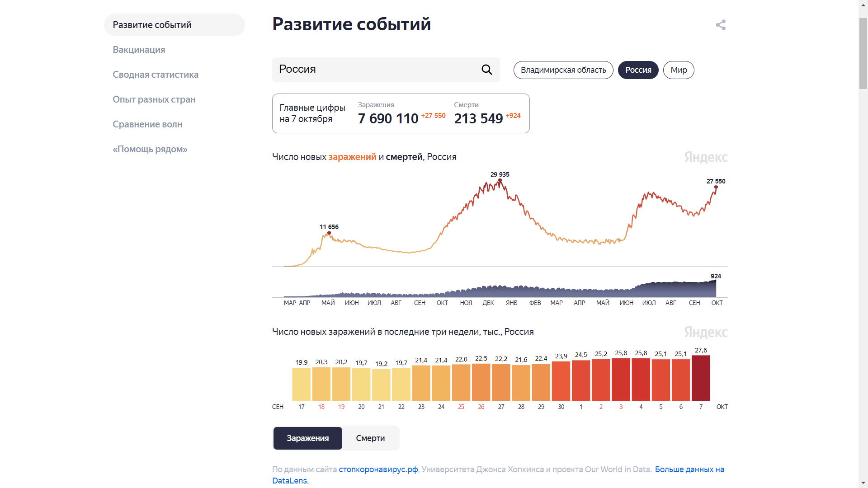Image resolution: width=868 pixels, height=488 pixels.
Task: Click the 27 550 latest point marker
Action: [716, 187]
